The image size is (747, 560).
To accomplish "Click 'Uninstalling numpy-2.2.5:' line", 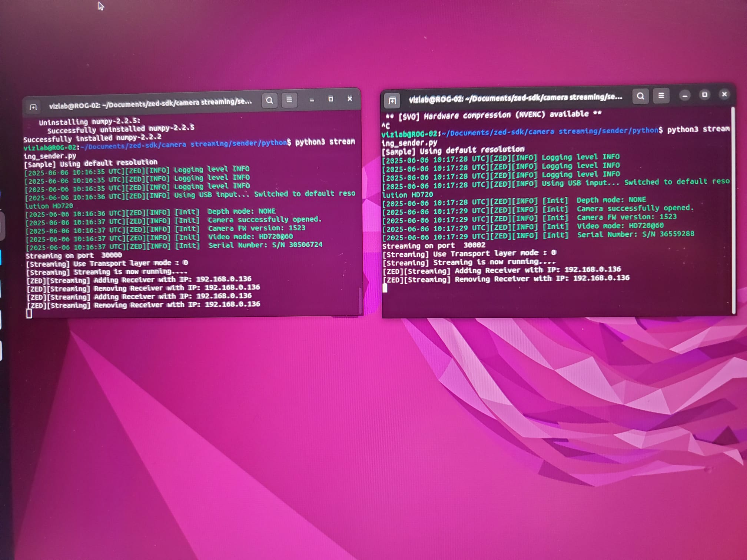I will tap(90, 121).
